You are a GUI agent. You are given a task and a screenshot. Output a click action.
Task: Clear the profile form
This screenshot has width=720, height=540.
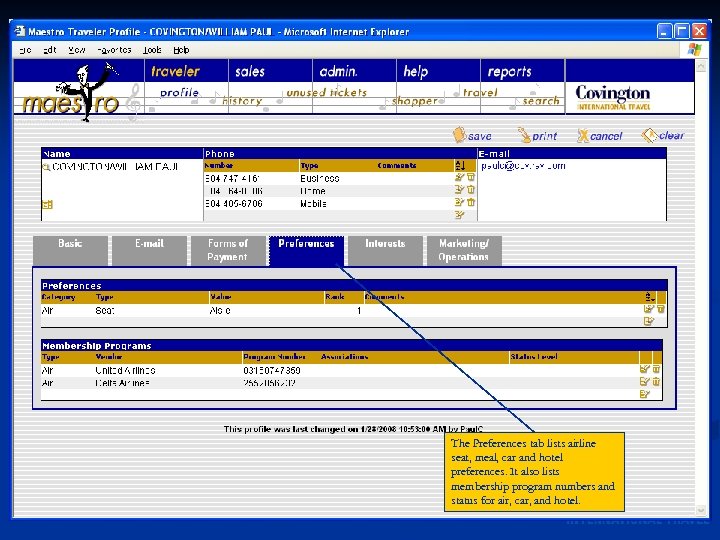point(662,135)
